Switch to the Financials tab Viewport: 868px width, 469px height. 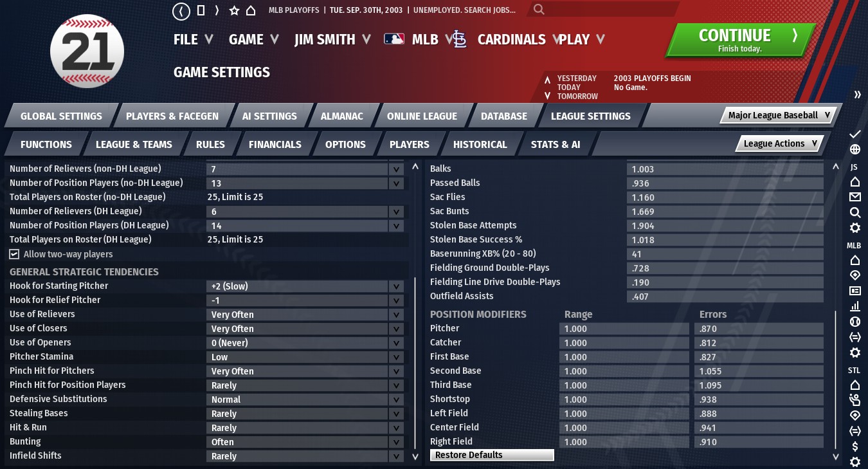[x=275, y=145]
